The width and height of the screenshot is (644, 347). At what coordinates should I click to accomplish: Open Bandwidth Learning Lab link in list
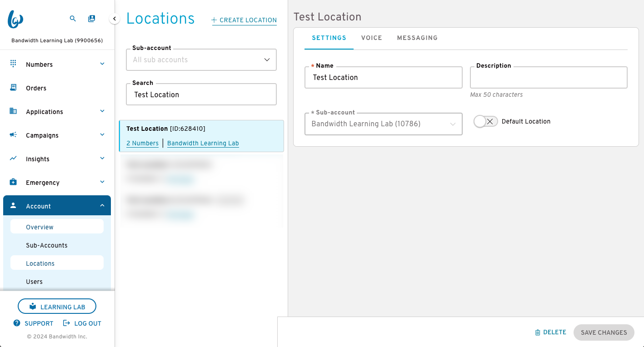tap(203, 143)
